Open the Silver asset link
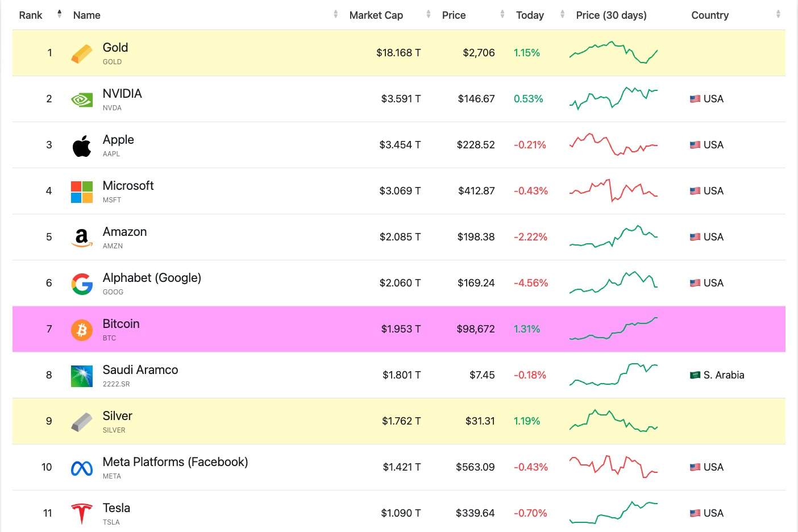Viewport: 798px width, 532px height. click(x=117, y=416)
